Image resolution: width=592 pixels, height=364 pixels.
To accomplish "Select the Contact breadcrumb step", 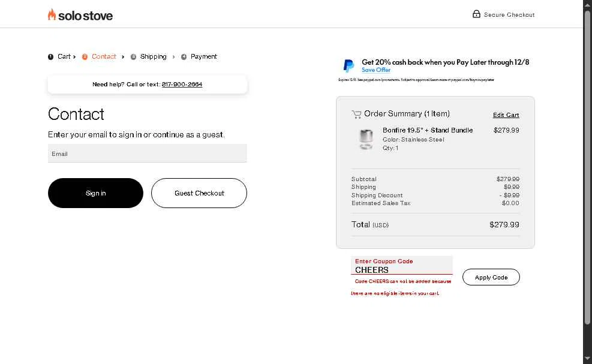I will click(104, 56).
